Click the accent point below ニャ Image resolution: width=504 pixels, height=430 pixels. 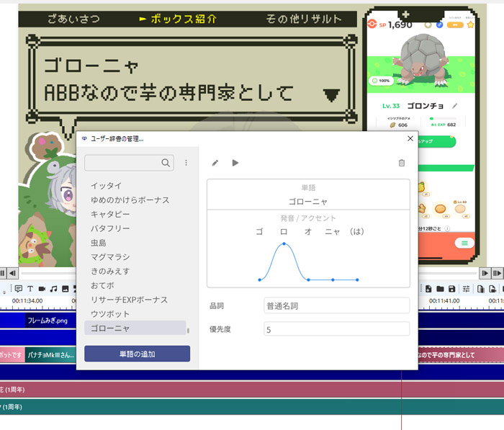(x=333, y=279)
